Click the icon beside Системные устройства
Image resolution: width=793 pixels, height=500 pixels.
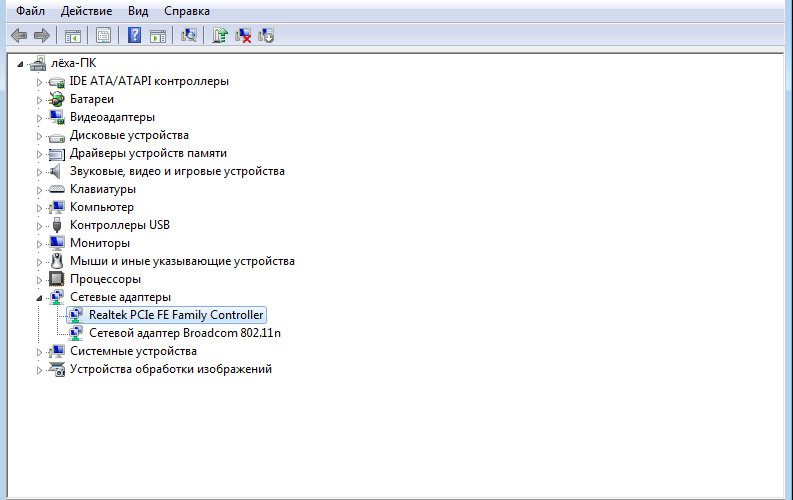click(57, 351)
